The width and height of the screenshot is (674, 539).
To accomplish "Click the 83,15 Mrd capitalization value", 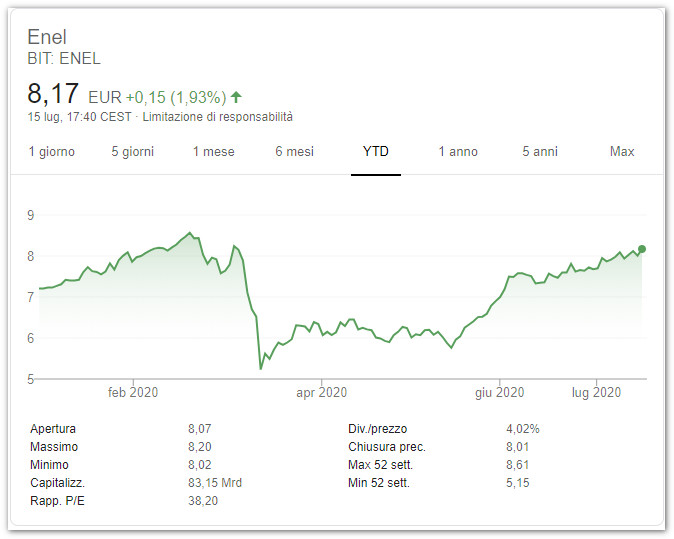I will point(215,483).
